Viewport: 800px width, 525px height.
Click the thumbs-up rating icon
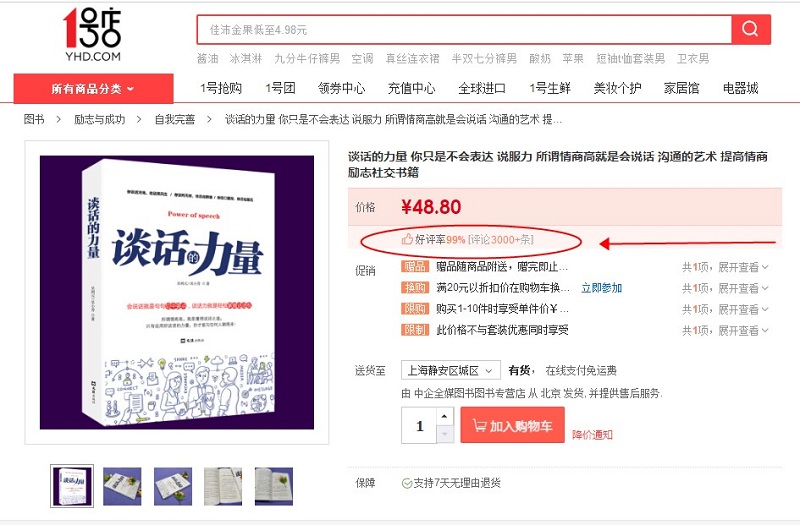click(407, 239)
